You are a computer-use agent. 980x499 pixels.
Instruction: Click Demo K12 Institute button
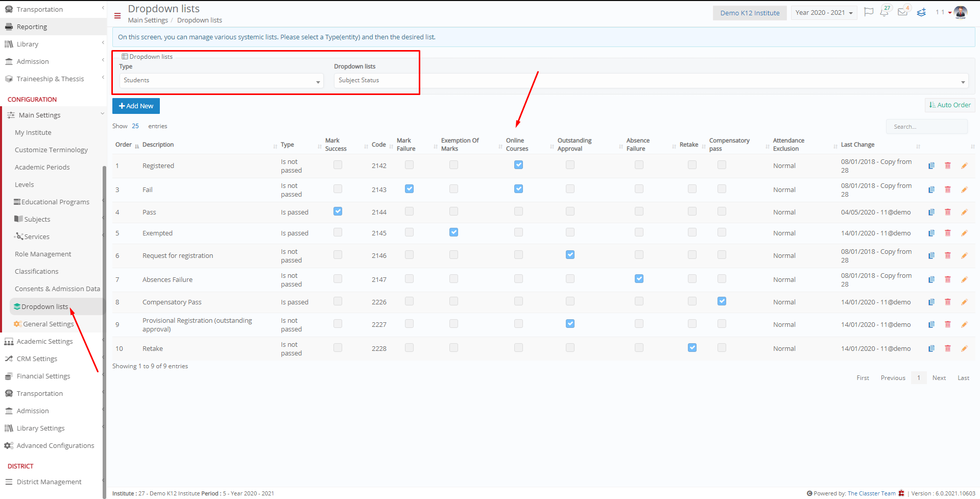click(x=750, y=13)
